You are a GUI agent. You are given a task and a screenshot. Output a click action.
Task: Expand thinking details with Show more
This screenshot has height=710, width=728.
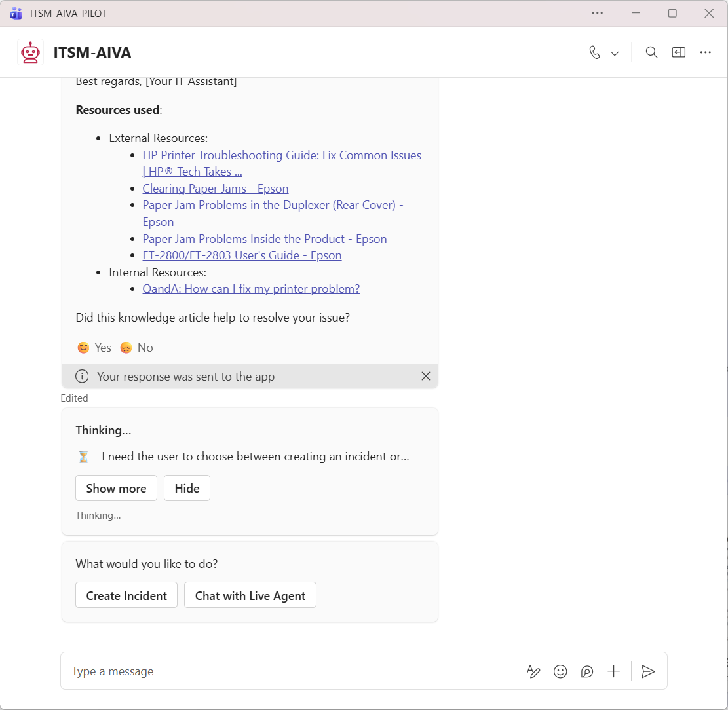pyautogui.click(x=116, y=488)
